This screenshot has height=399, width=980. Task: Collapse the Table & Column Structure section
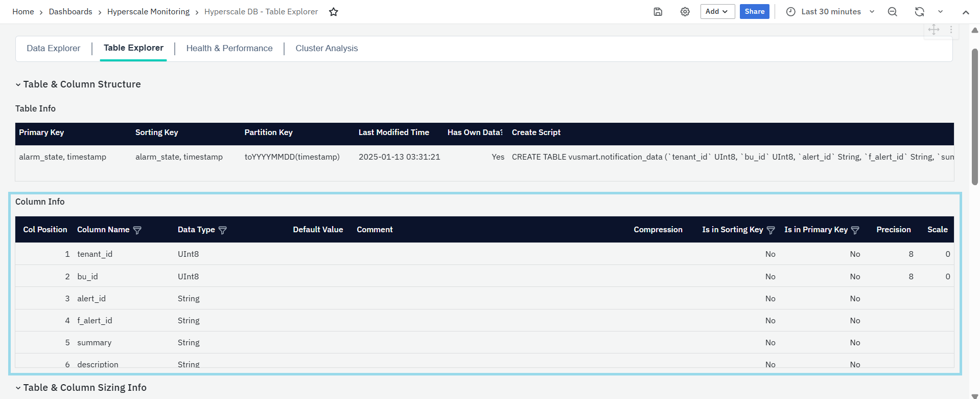click(18, 84)
